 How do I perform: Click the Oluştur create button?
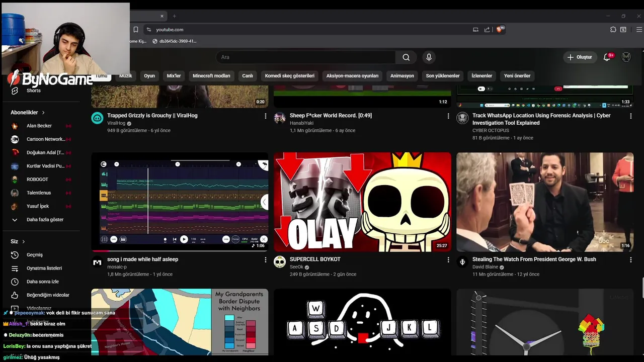(x=580, y=57)
